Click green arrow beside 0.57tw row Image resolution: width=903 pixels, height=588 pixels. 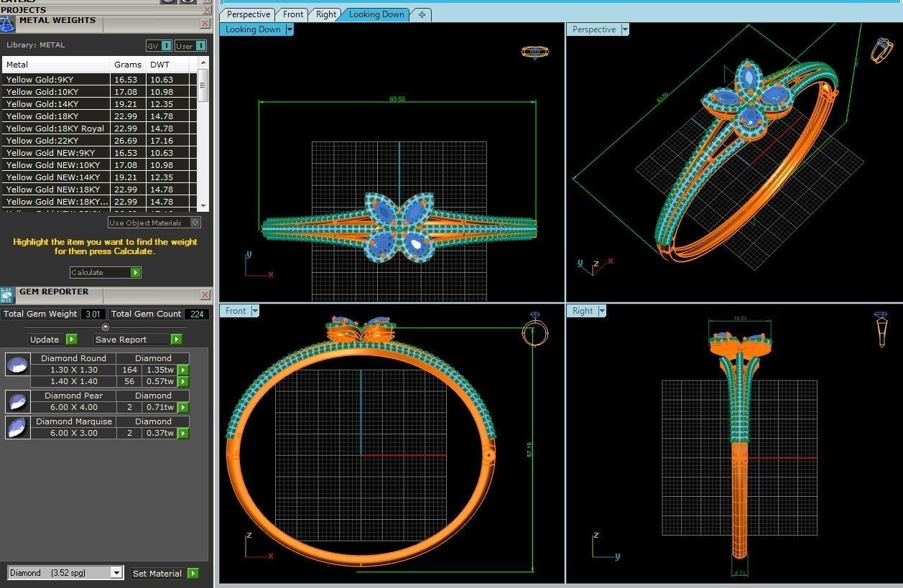click(x=183, y=382)
